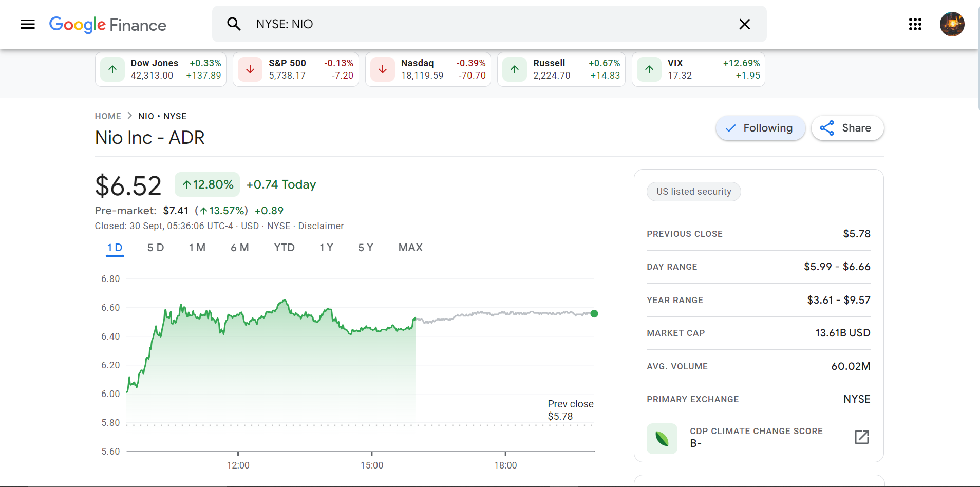
Task: Show the YTD chart range
Action: (285, 248)
